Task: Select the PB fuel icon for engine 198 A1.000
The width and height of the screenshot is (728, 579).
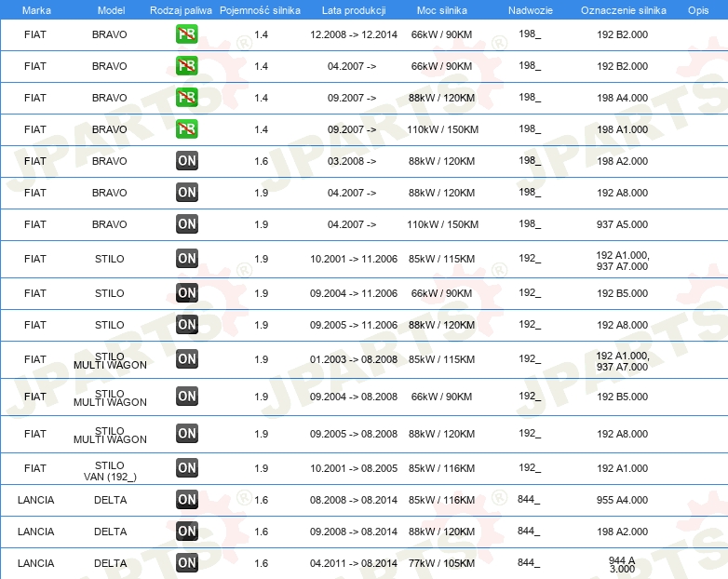Action: pos(186,128)
